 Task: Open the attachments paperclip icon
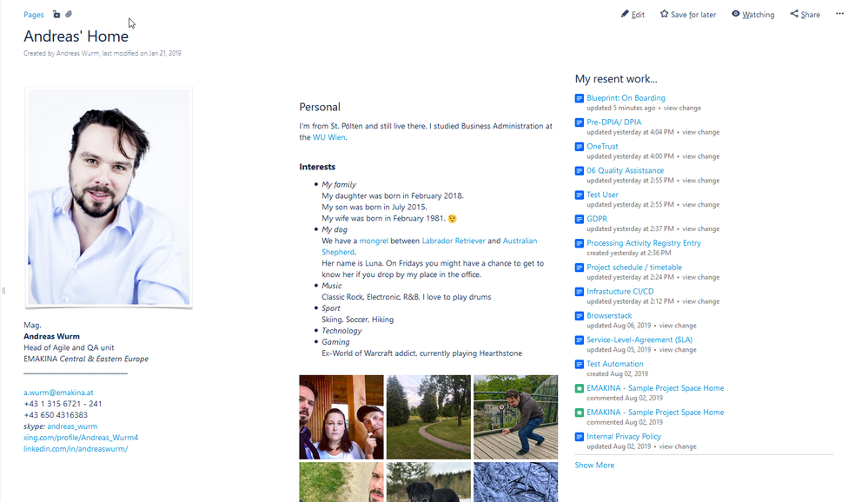click(x=69, y=15)
